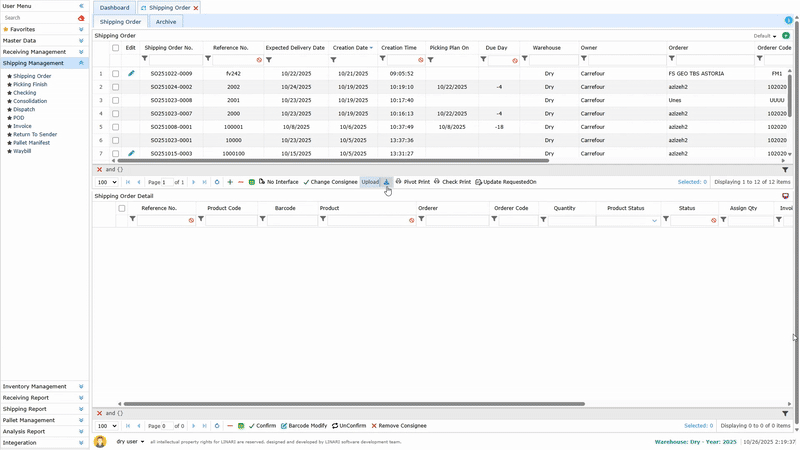
Task: Click the green add-row plus icon
Action: [230, 182]
